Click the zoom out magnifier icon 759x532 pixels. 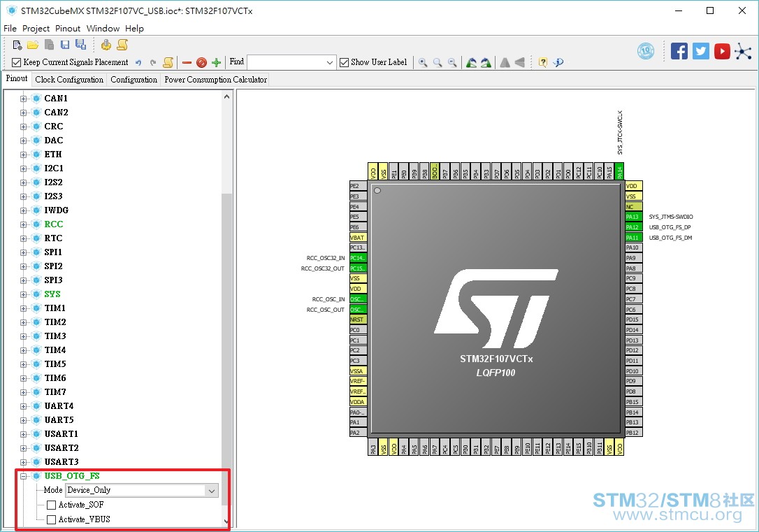[452, 62]
